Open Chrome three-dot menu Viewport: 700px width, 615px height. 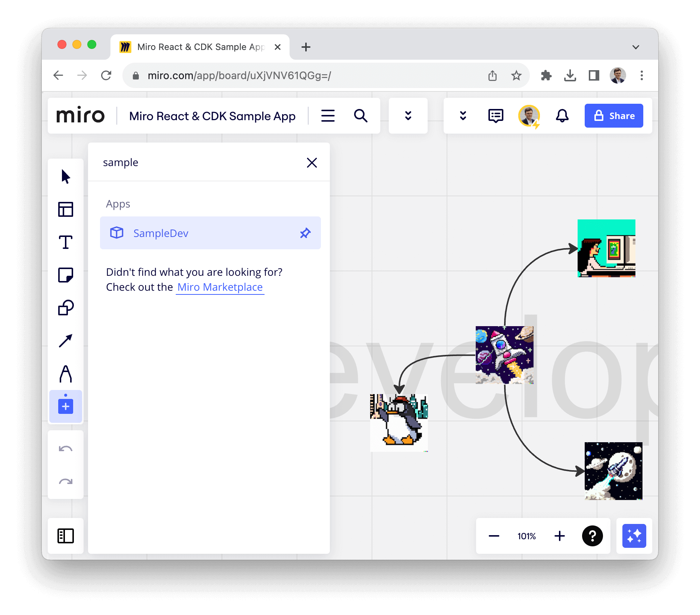642,76
